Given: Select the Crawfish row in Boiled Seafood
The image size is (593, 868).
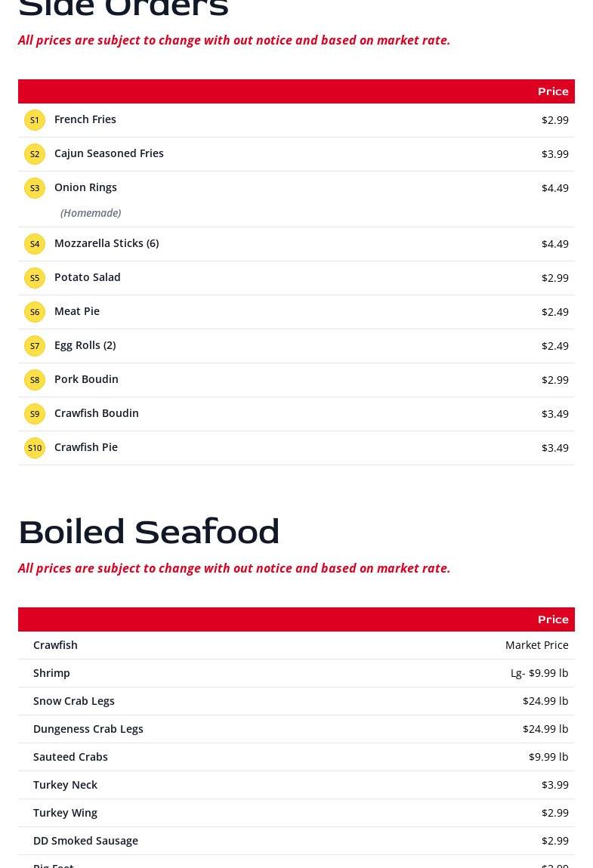Looking at the screenshot, I should (55, 645).
